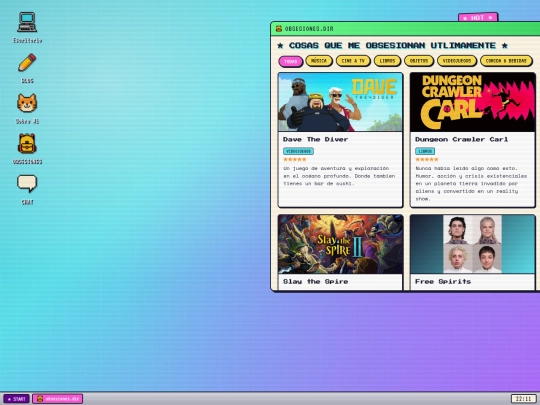Filter obsessions by Libros
The width and height of the screenshot is (540, 405).
pyautogui.click(x=387, y=61)
